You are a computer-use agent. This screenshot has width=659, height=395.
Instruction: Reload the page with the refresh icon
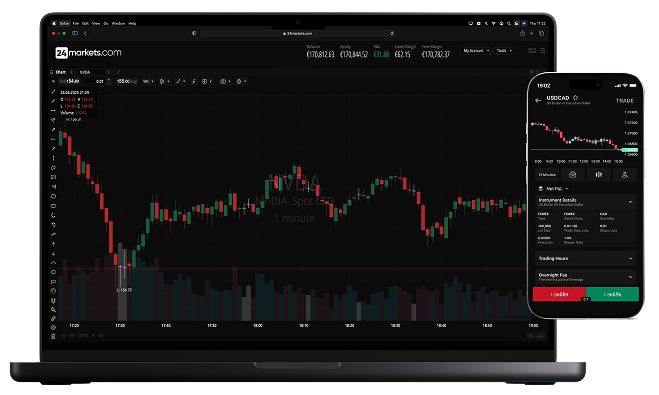(392, 33)
